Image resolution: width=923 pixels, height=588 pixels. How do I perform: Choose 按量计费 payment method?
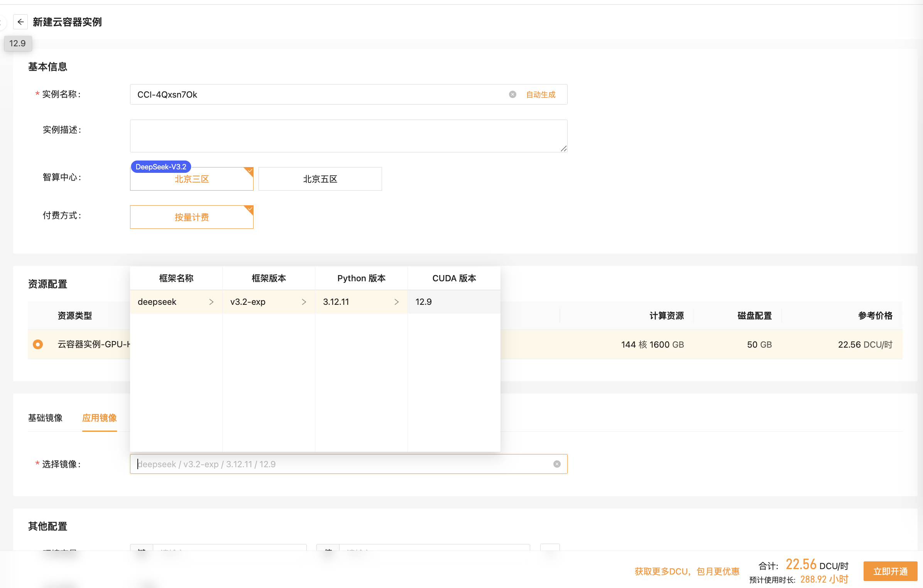[191, 217]
